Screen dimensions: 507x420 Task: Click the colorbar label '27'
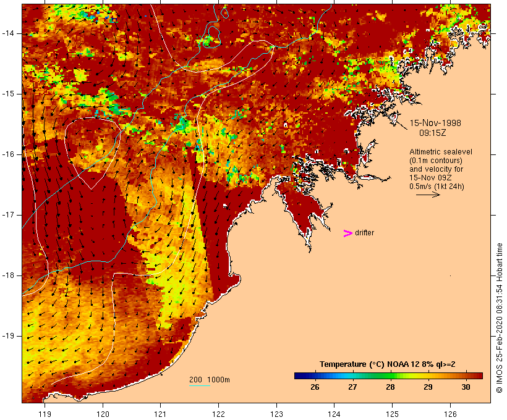pos(352,387)
